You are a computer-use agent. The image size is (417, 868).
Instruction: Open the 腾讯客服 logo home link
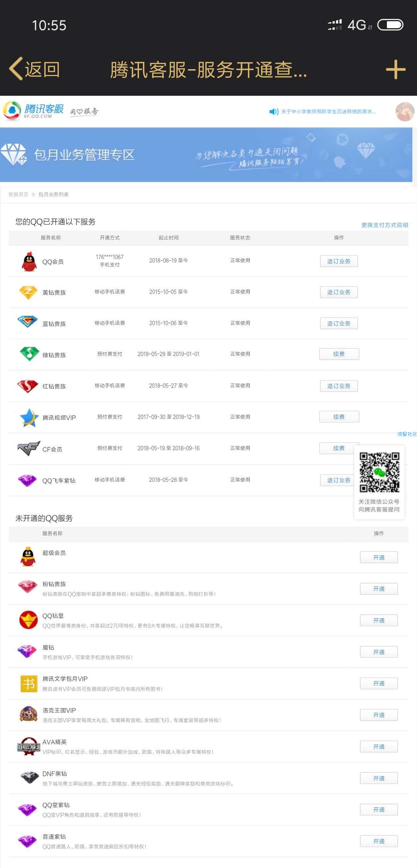[x=33, y=111]
